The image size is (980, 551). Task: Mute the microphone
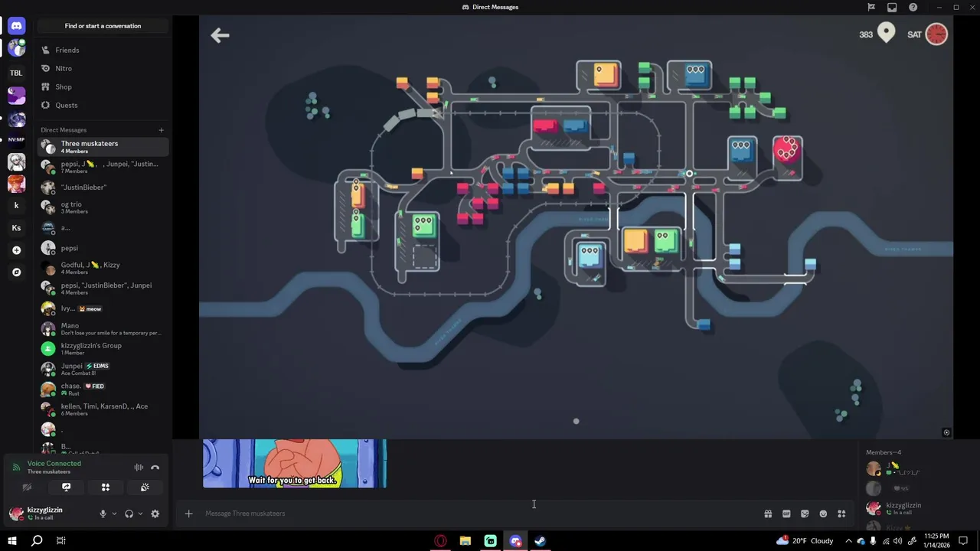[103, 514]
